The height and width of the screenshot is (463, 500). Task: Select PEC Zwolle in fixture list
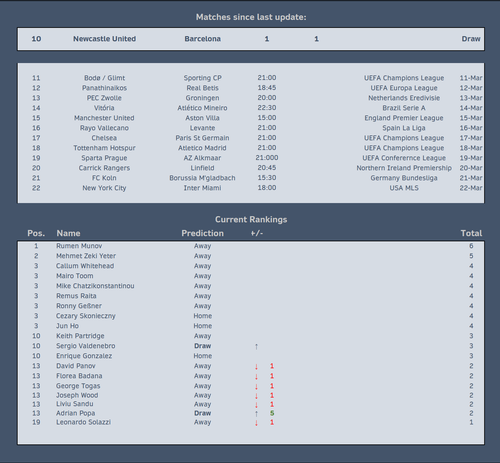tap(104, 98)
